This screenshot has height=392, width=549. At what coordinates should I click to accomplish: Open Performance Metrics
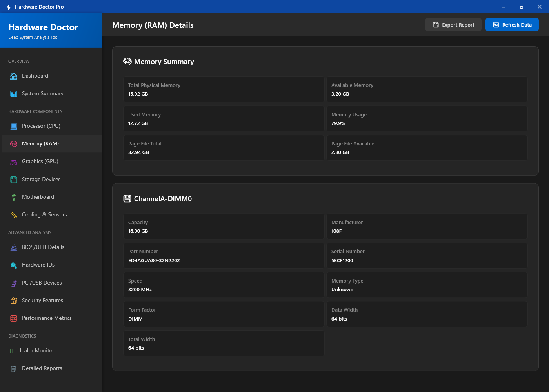point(52,318)
